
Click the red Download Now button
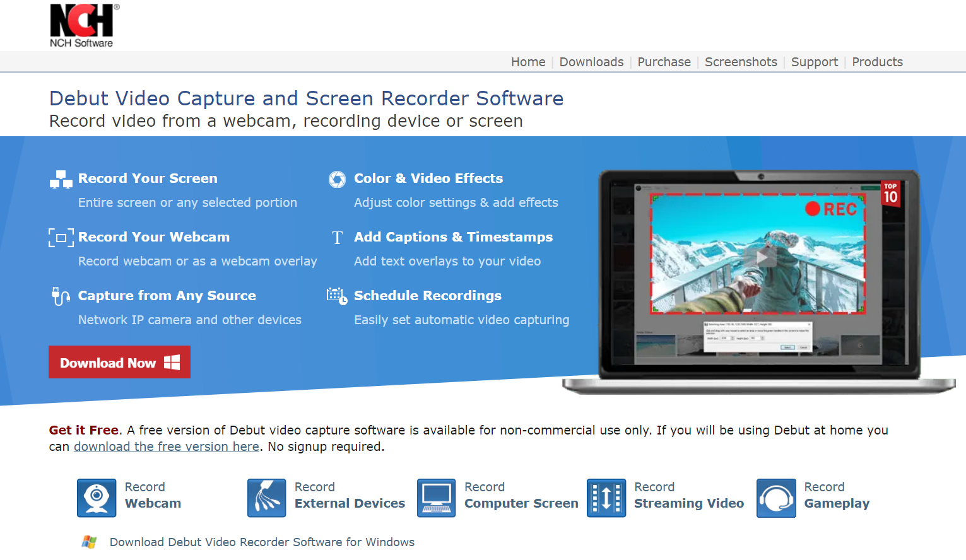tap(119, 362)
